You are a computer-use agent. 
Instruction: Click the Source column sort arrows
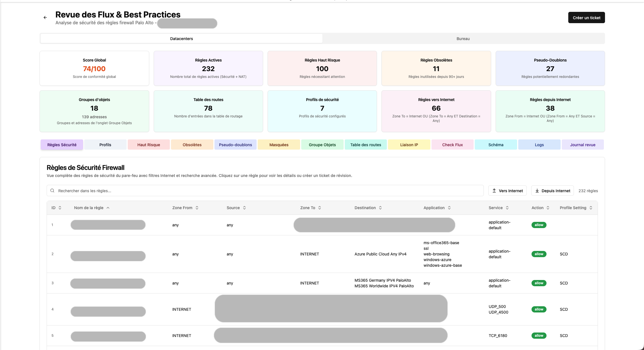coord(244,208)
